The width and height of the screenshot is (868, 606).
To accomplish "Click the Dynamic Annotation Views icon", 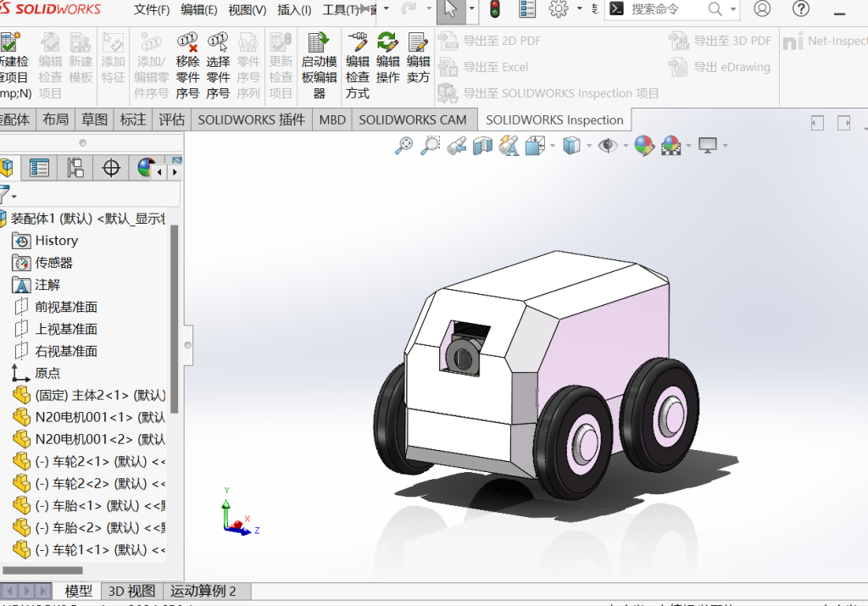I will [509, 146].
